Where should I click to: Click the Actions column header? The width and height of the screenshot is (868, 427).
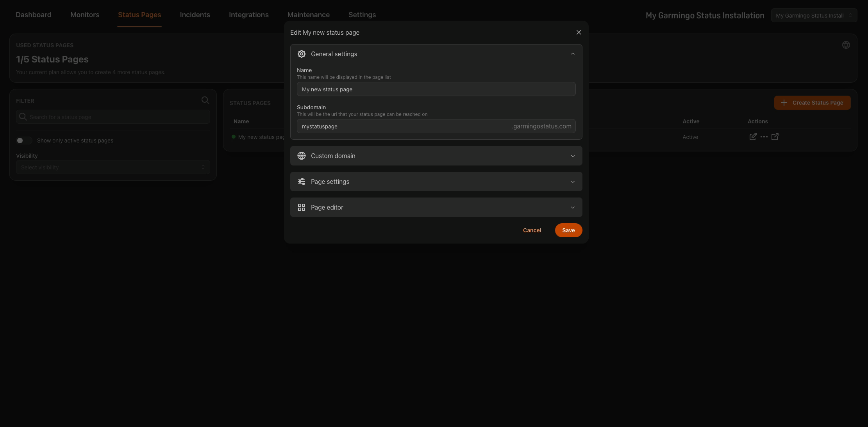757,121
